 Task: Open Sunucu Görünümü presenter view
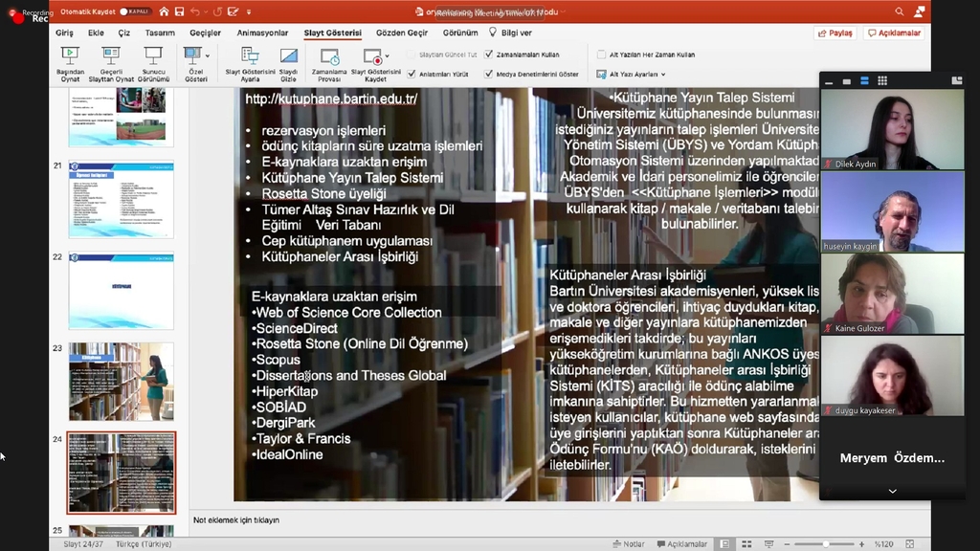point(153,56)
